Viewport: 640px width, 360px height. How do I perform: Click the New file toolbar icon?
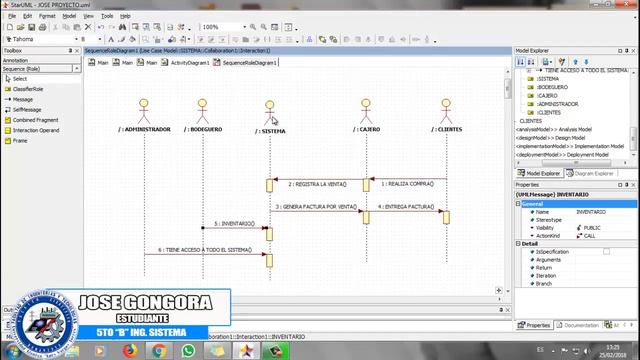click(x=10, y=27)
